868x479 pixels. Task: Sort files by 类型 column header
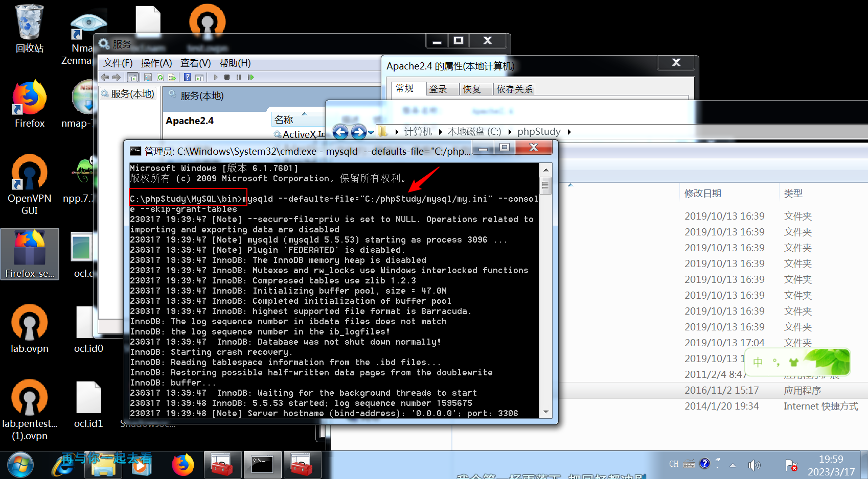(793, 194)
